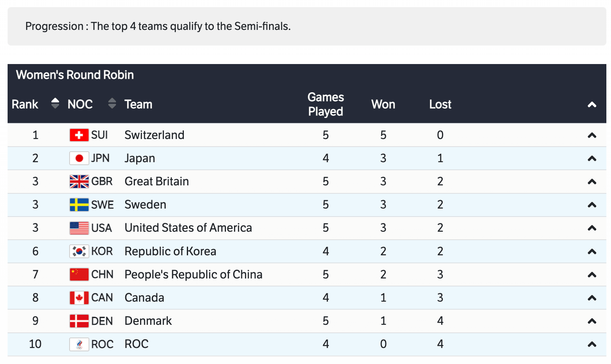The height and width of the screenshot is (364, 611).
Task: Click the ROC flag icon
Action: (x=79, y=344)
